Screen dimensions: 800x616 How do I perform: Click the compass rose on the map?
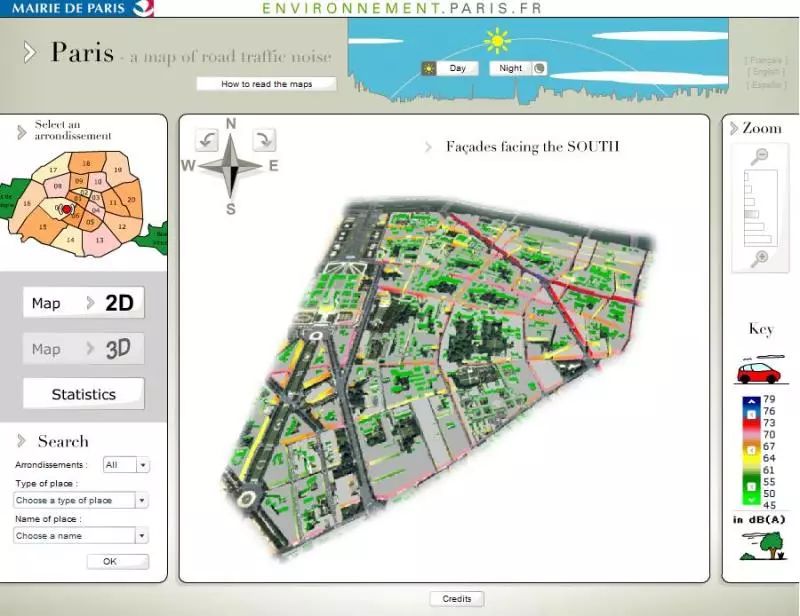point(231,166)
